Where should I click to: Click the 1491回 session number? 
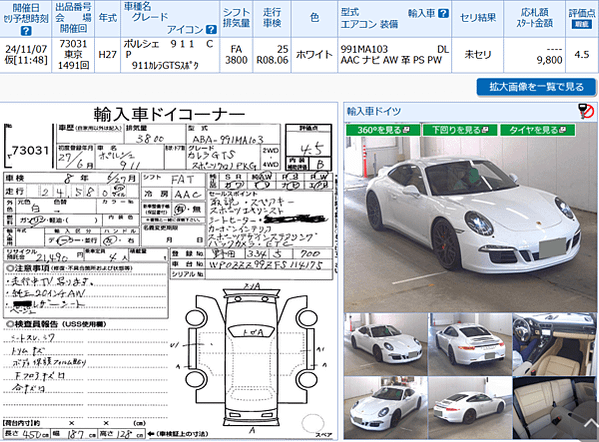(73, 65)
